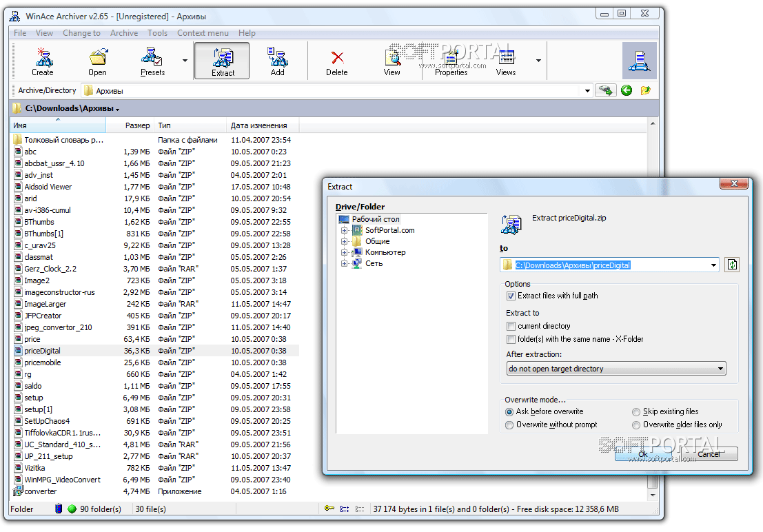Viewport: 763px width, 532px height.
Task: Sort by the Имя column header
Action: (58, 125)
